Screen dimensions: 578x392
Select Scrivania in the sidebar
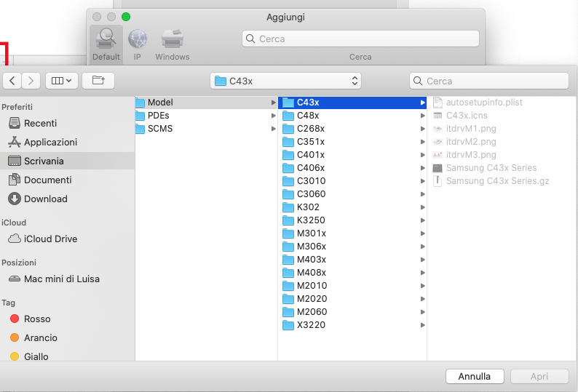pos(67,161)
